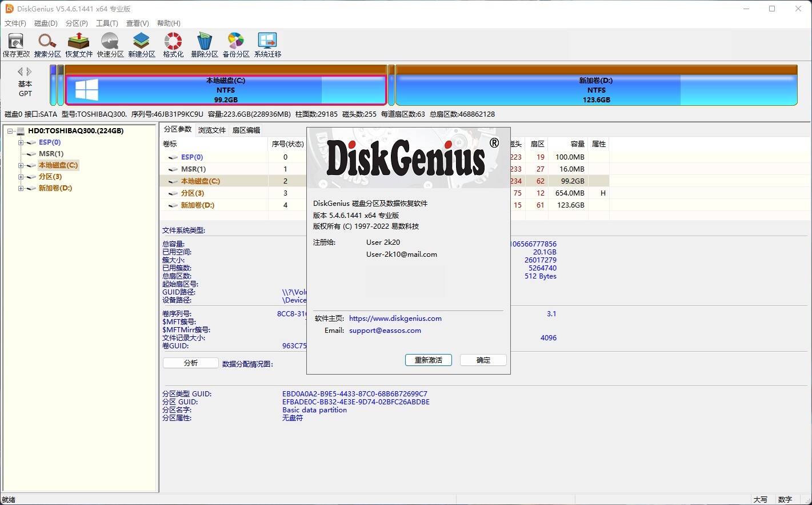Click the 序号(状态) column header
Image resolution: width=812 pixels, height=505 pixels.
coord(287,144)
